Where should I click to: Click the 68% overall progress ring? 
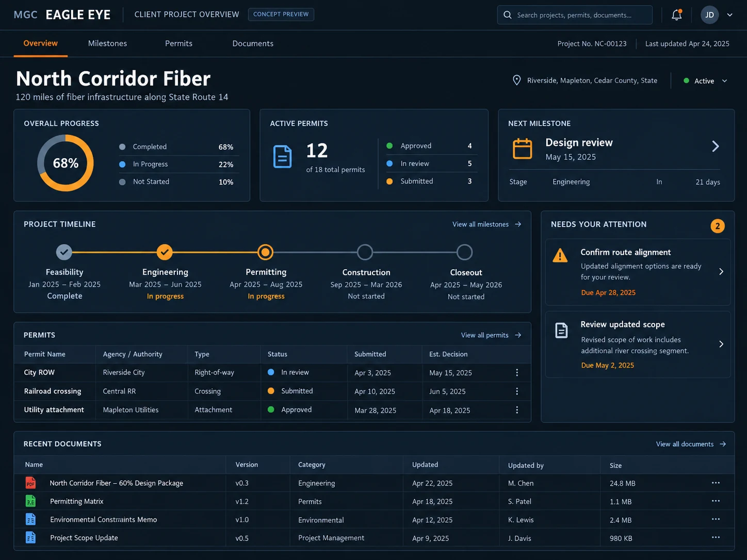coord(66,163)
